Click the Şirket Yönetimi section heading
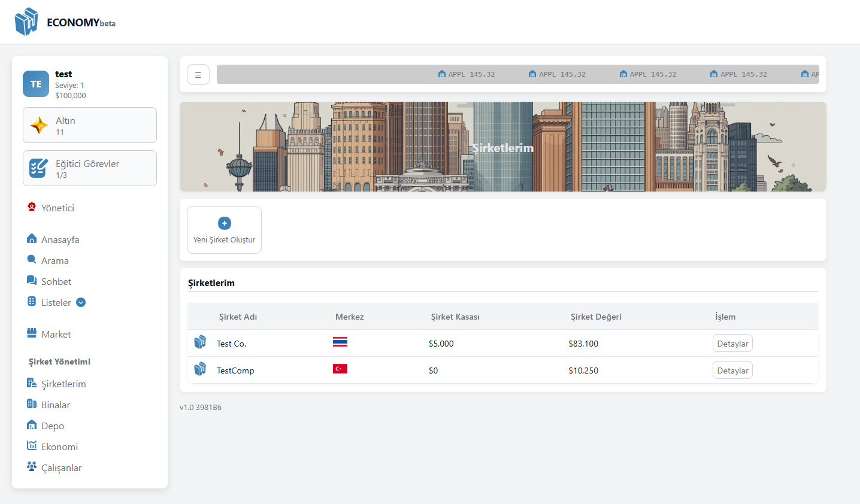 click(59, 362)
